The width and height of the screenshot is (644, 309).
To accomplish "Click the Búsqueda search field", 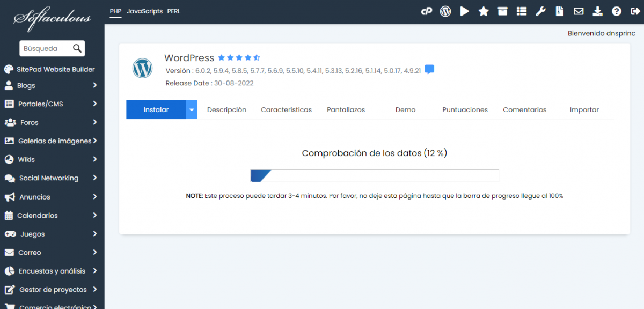I will click(x=45, y=48).
